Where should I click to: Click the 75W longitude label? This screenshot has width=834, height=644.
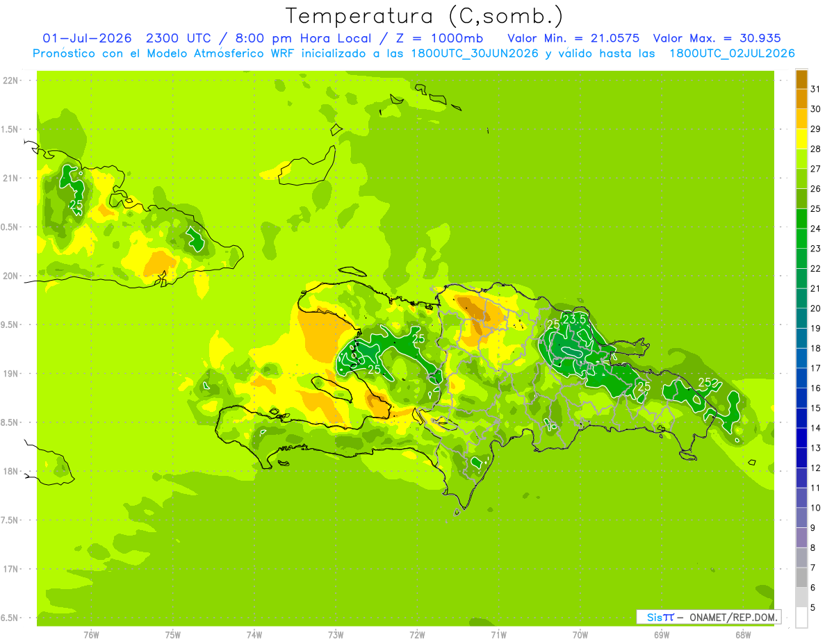(x=173, y=634)
